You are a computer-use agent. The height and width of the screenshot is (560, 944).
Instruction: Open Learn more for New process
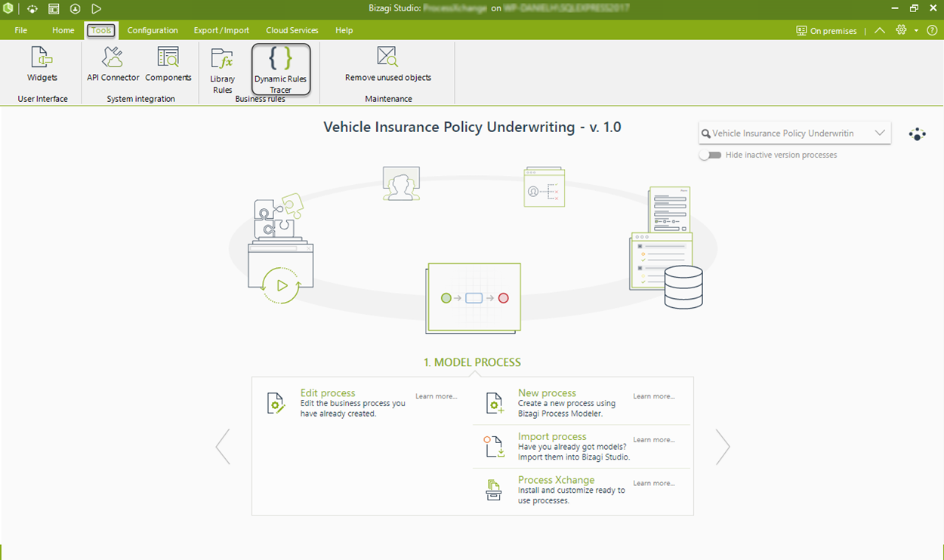pos(654,396)
